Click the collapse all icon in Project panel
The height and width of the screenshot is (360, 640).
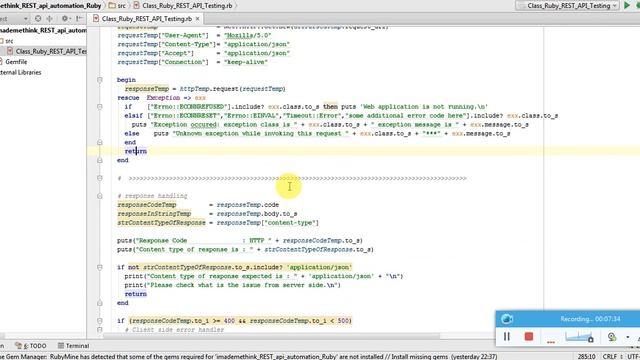[x=50, y=19]
